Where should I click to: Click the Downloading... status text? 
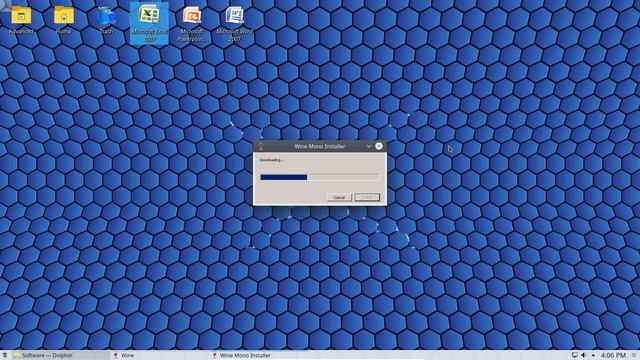click(271, 160)
